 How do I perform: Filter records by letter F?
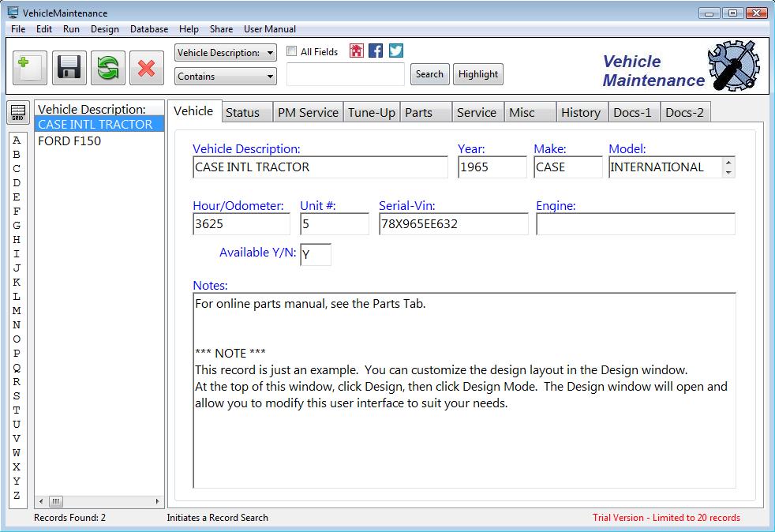tap(17, 211)
